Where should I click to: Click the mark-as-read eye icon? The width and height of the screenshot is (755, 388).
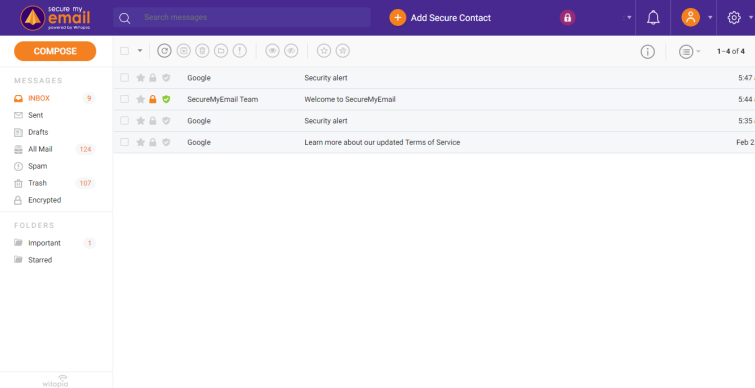(x=273, y=51)
